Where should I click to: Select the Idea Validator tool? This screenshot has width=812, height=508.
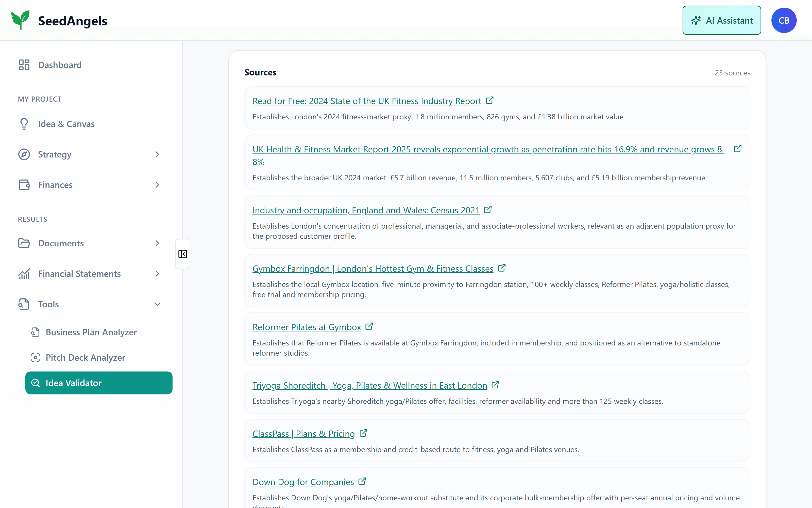(x=99, y=383)
